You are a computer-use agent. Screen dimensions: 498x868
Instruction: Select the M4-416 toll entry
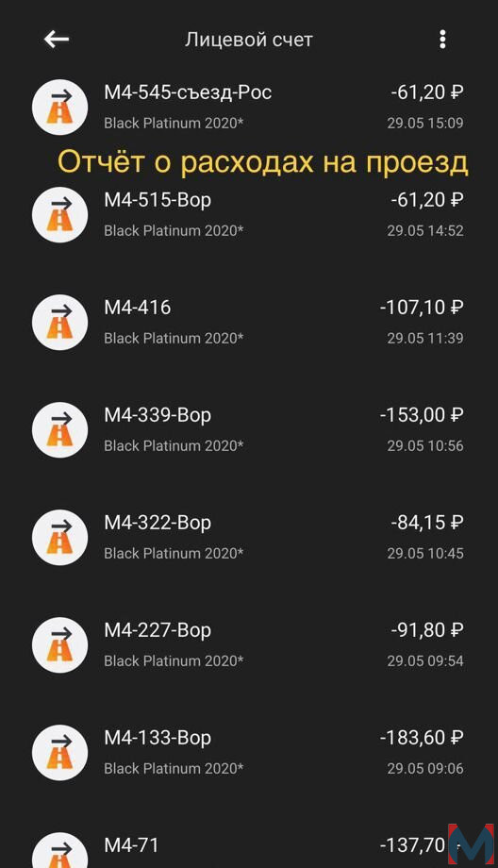pos(249,322)
